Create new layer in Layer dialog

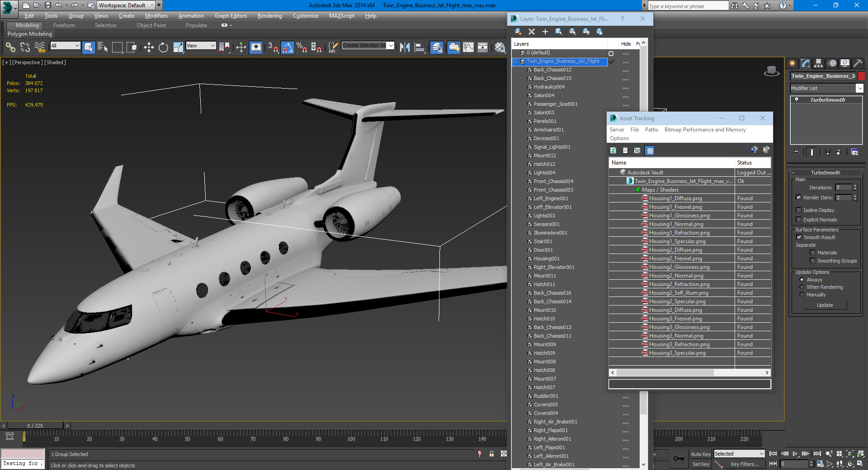pos(518,32)
